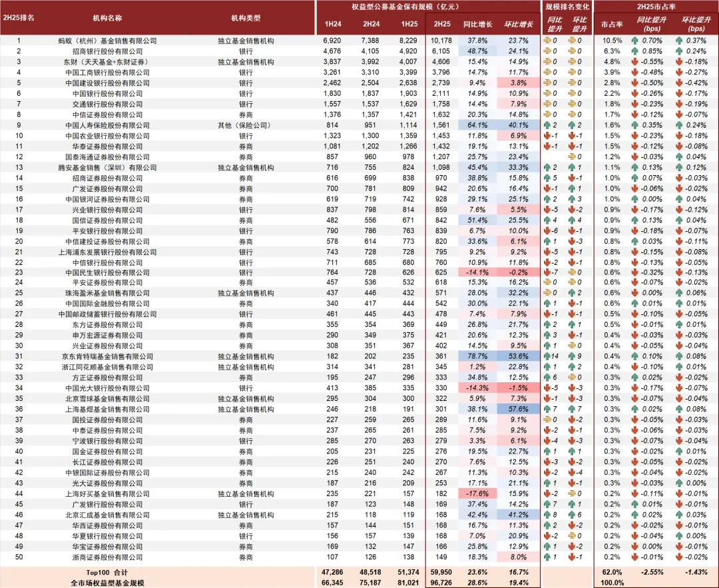The image size is (719, 588).
Task: Click the red down arrow beside -0.32%
Action: [x=634, y=272]
